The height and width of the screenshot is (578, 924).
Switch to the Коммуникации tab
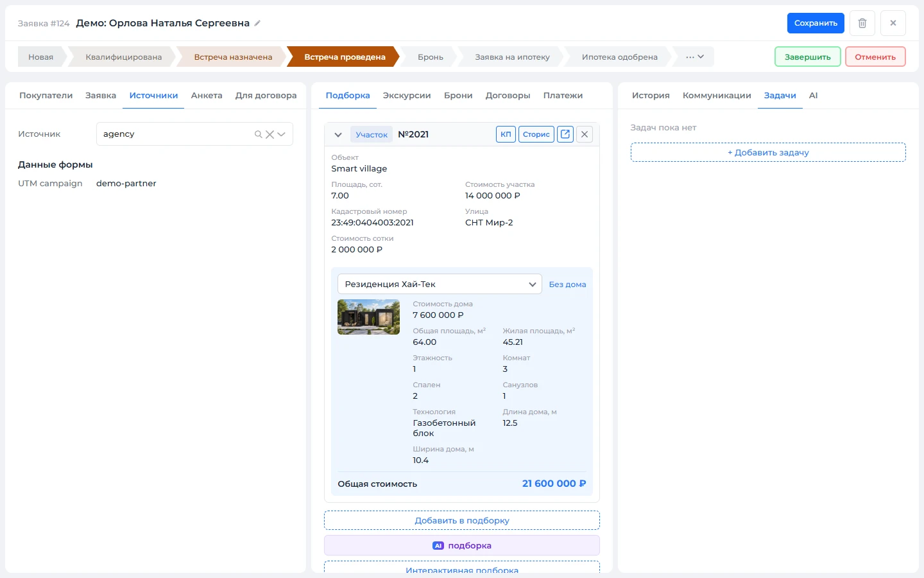717,96
